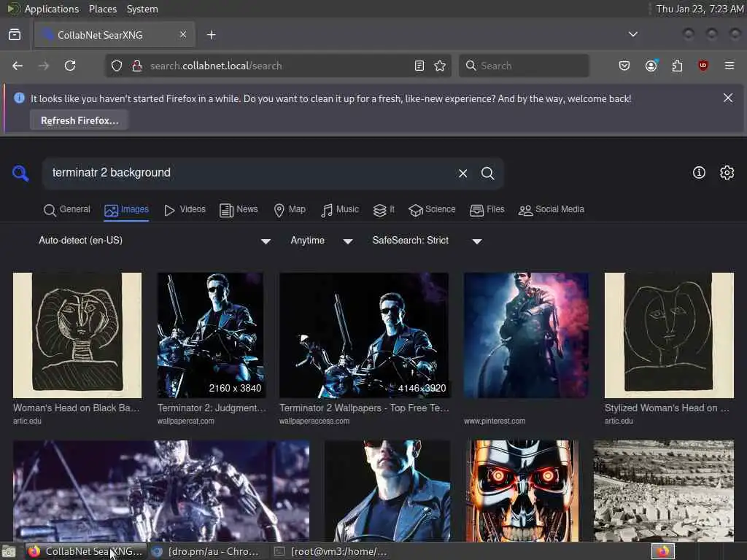
Task: Click the wallpapercat.com source text
Action: tap(186, 421)
